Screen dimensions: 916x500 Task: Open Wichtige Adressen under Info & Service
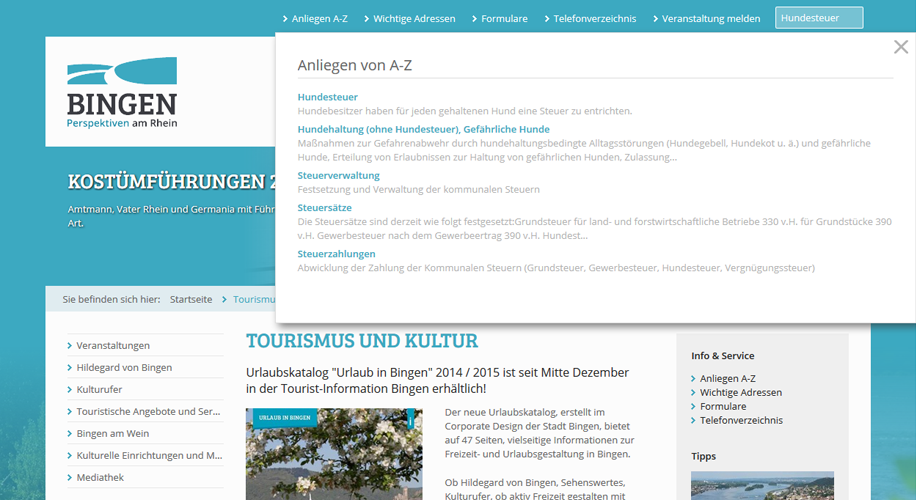coord(741,393)
